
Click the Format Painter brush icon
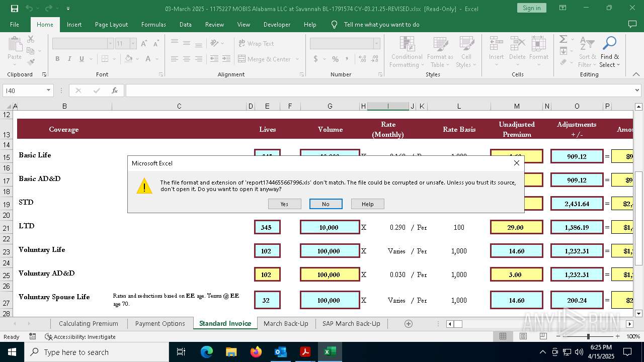[31, 62]
